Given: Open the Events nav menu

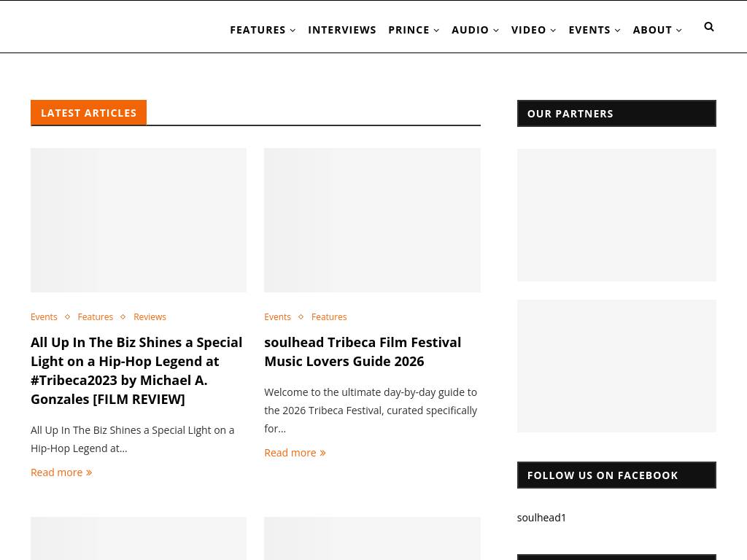Looking at the screenshot, I should (589, 30).
